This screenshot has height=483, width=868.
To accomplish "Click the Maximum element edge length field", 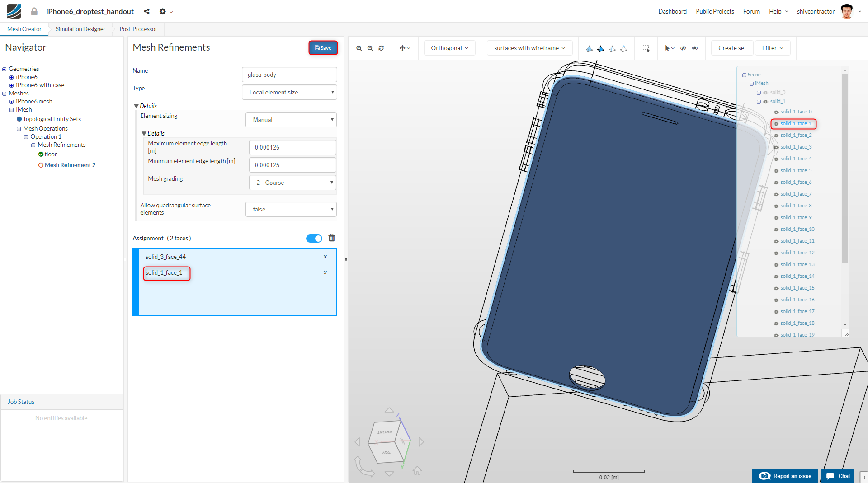I will click(292, 147).
